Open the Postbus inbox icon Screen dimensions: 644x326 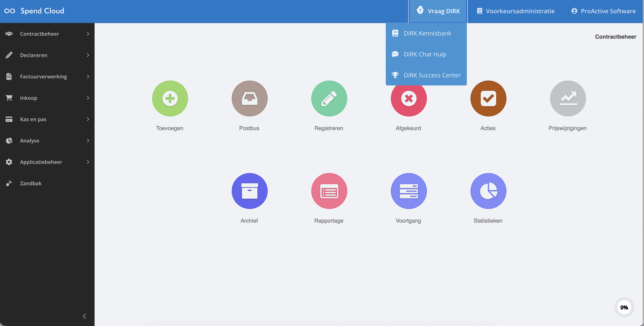(x=249, y=98)
